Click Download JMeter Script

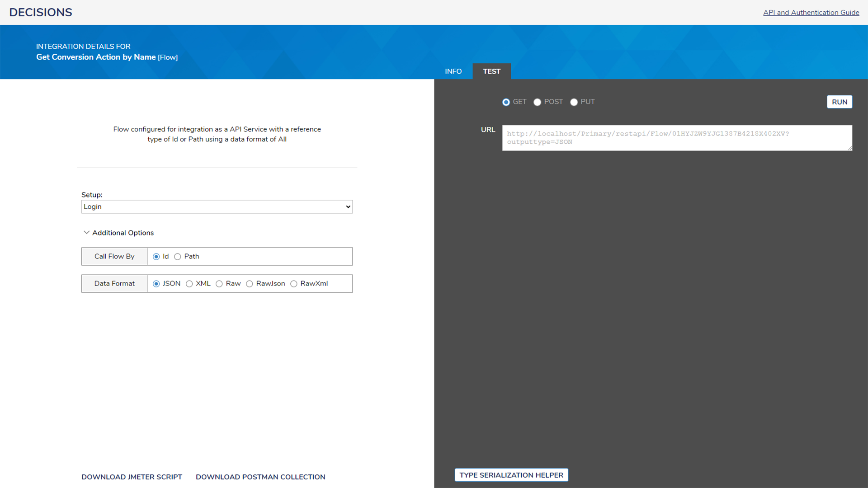click(x=132, y=477)
